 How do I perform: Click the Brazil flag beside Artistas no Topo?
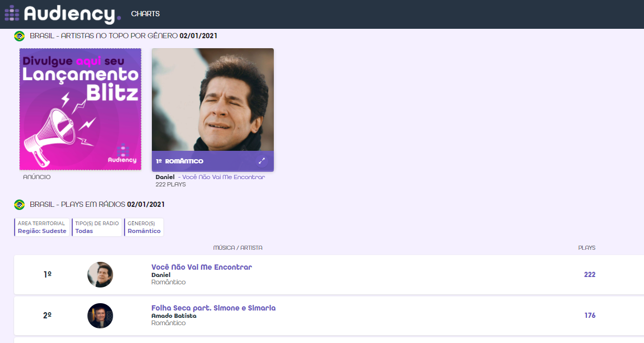click(x=19, y=36)
